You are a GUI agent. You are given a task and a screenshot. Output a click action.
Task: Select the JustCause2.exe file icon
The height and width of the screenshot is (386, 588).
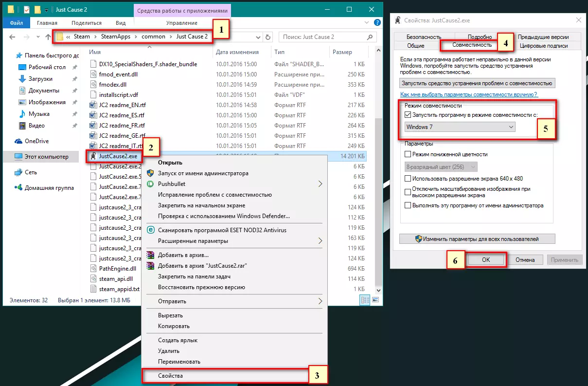click(94, 156)
